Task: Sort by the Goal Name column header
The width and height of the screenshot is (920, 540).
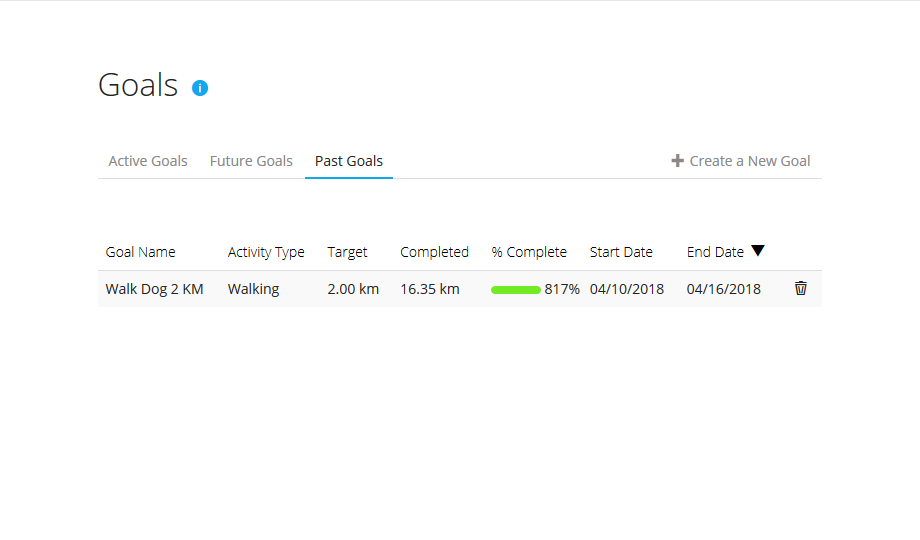Action: point(140,252)
